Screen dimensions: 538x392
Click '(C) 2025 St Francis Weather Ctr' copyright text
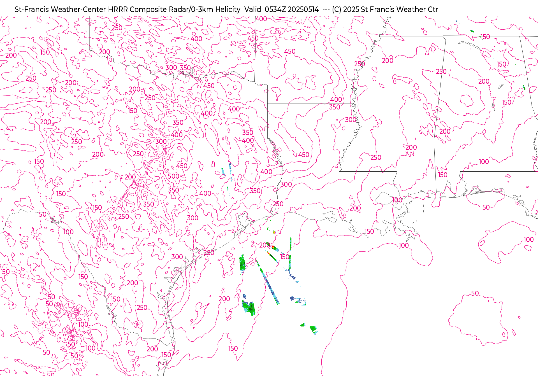[385, 10]
